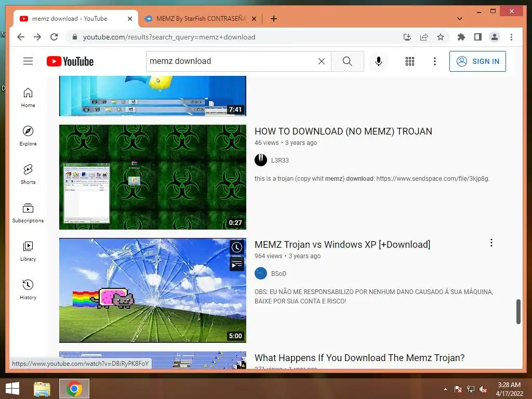
Task: Open Action Center flag icon
Action: point(458,389)
